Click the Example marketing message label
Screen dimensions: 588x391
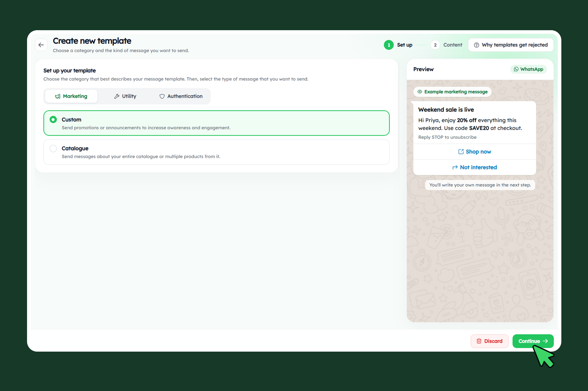tap(452, 92)
